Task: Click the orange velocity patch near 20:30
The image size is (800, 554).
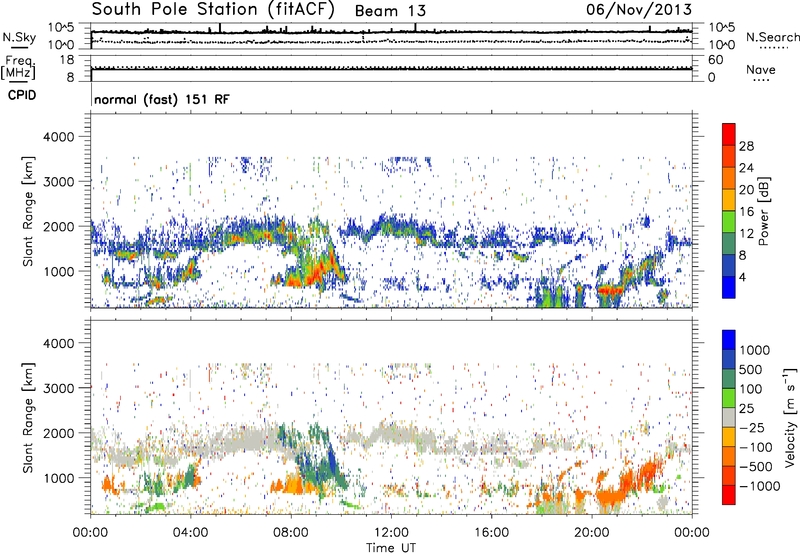Action: click(610, 495)
